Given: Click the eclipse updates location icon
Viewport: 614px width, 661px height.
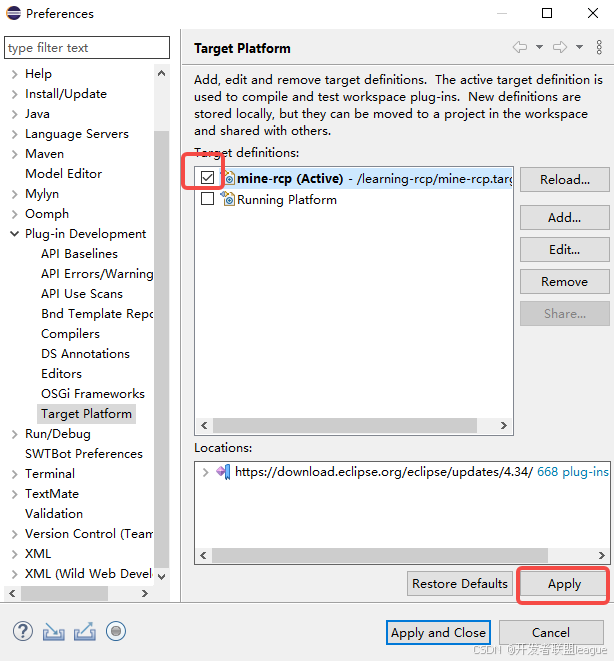Looking at the screenshot, I should click(223, 472).
